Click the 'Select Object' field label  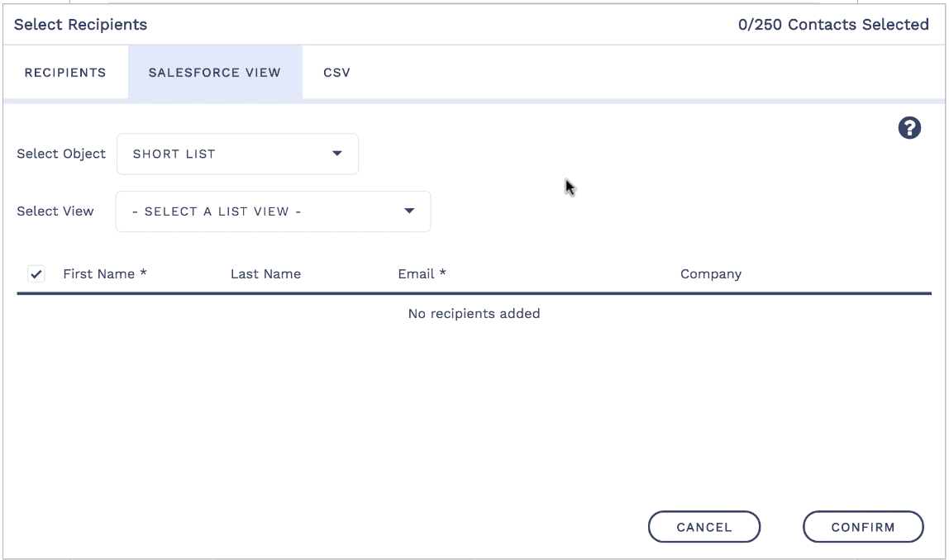point(61,154)
